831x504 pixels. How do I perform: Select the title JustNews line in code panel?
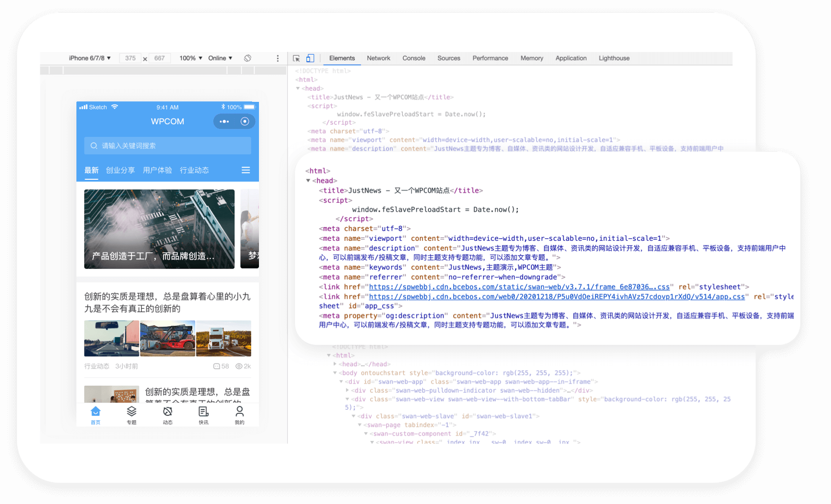(x=401, y=190)
